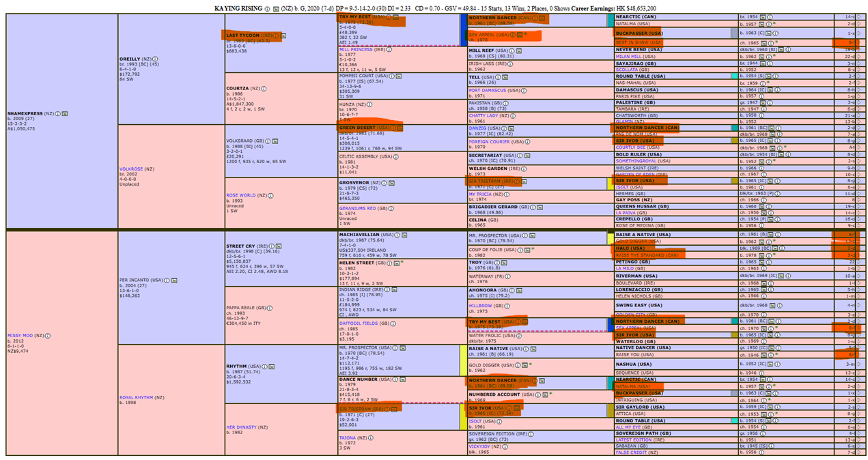Select the '84 SW' text under OREILLY
868x460 pixels.
point(125,79)
